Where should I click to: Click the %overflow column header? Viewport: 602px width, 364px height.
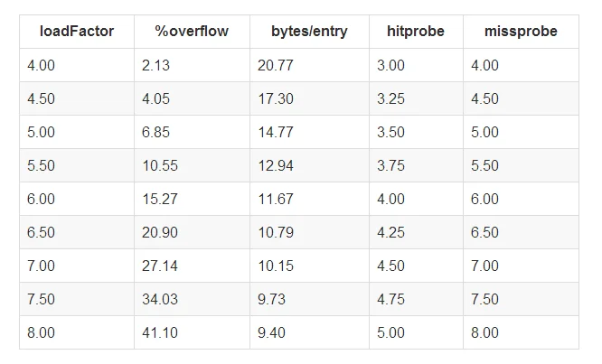(x=192, y=32)
